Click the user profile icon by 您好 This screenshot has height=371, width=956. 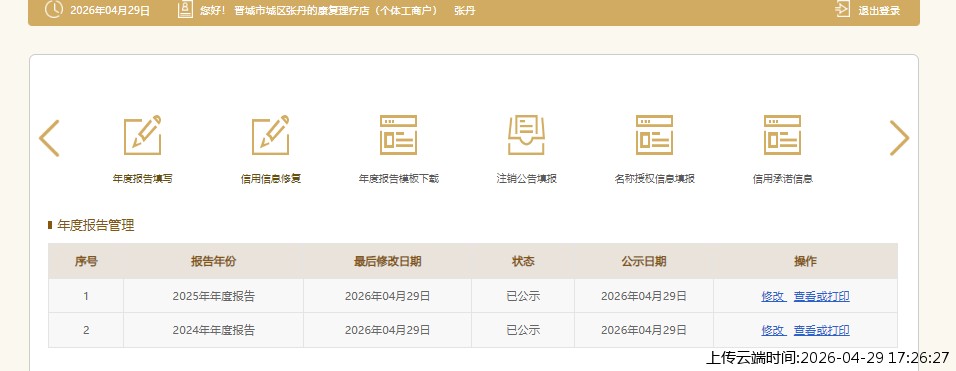(x=185, y=10)
